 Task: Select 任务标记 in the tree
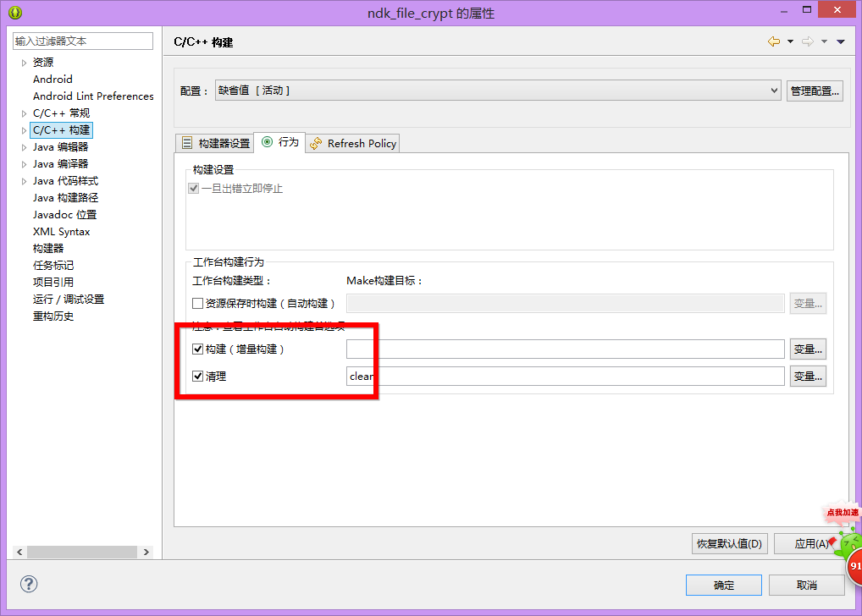coord(53,266)
